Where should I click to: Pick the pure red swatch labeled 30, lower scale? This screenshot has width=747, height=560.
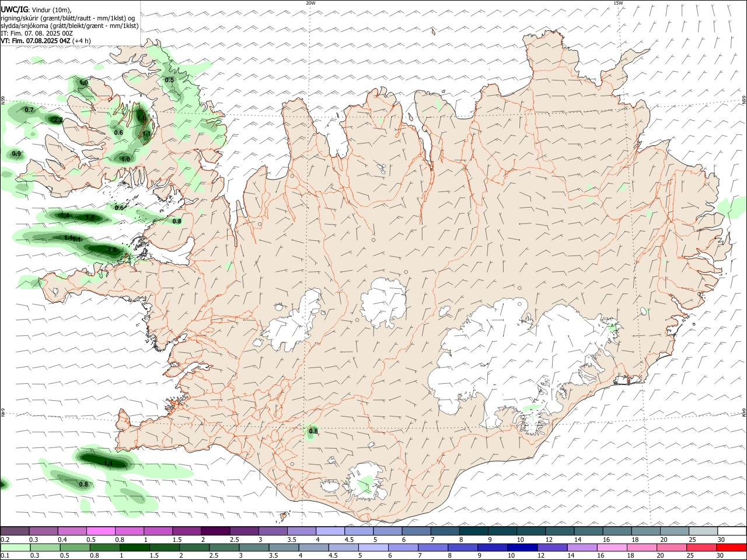pos(731,547)
